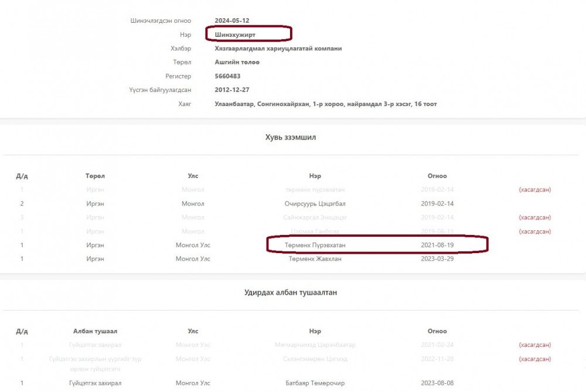Click the updated date 2024-05-12
Screen dimensions: 586x392
click(232, 21)
